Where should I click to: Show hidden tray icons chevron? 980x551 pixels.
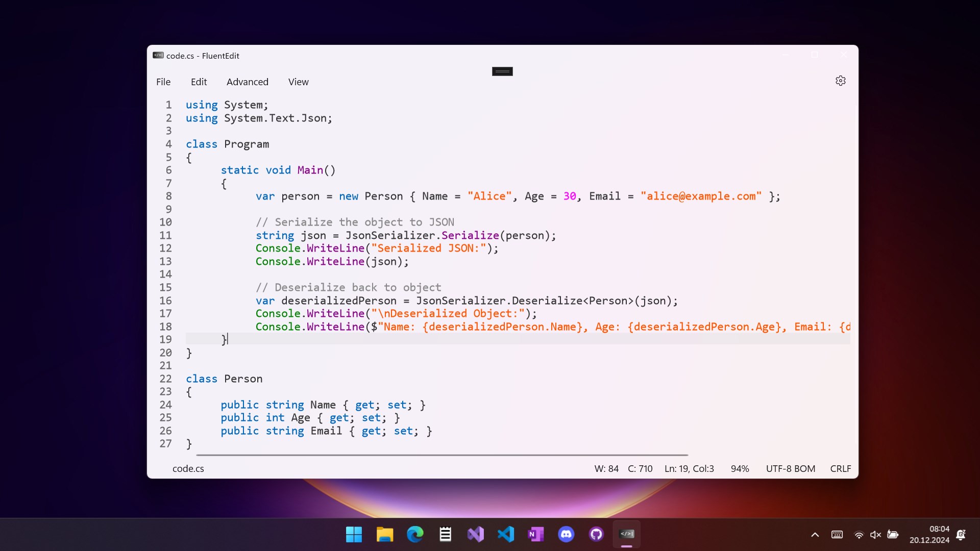(x=815, y=535)
